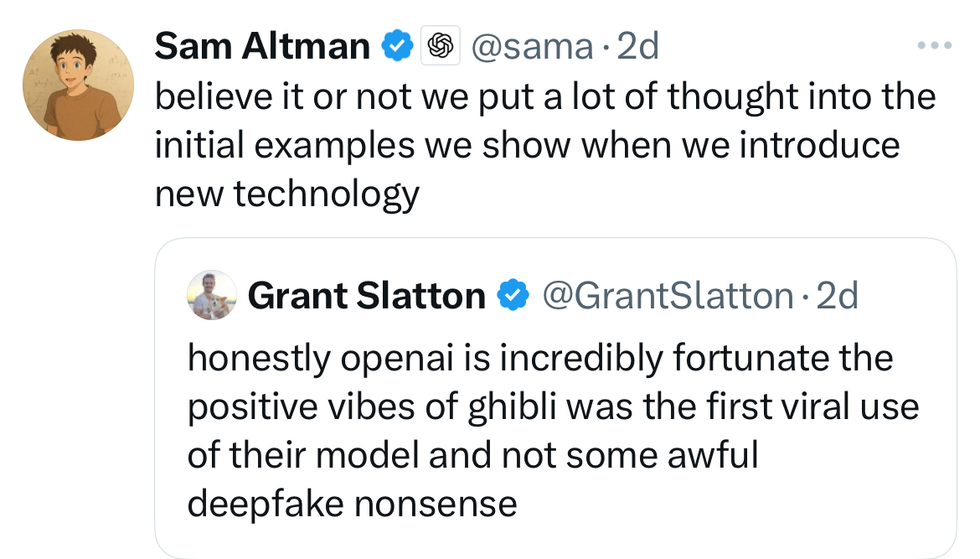Image resolution: width=980 pixels, height=559 pixels.
Task: Click "new technology" in Sam Altman's tweet
Action: click(286, 194)
